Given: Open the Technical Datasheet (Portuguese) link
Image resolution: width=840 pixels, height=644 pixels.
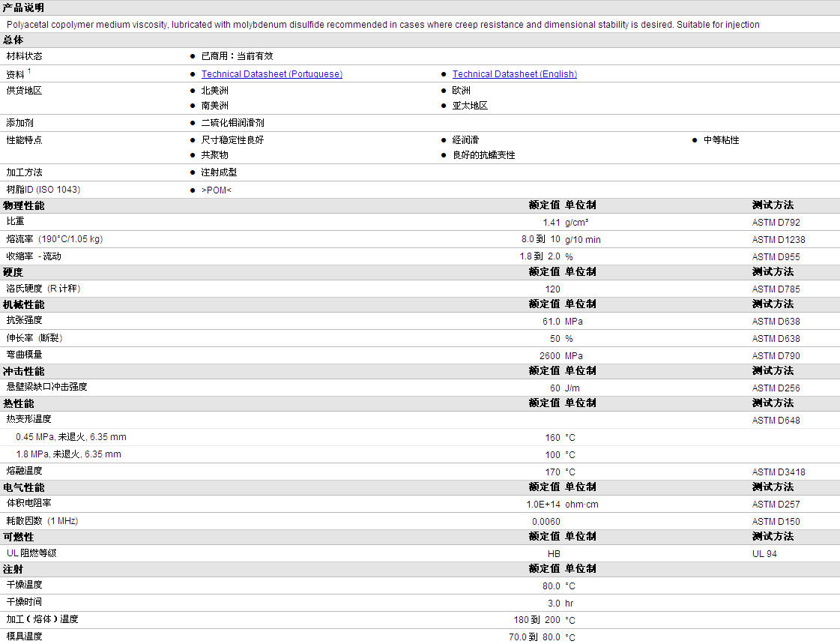Looking at the screenshot, I should 271,74.
